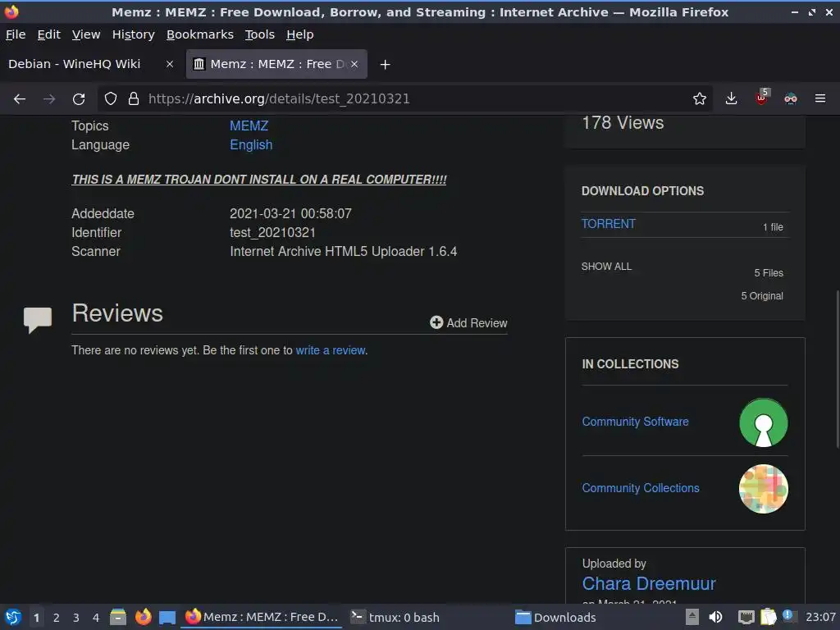
Task: Open the Firefox hamburger application menu
Action: coord(819,98)
